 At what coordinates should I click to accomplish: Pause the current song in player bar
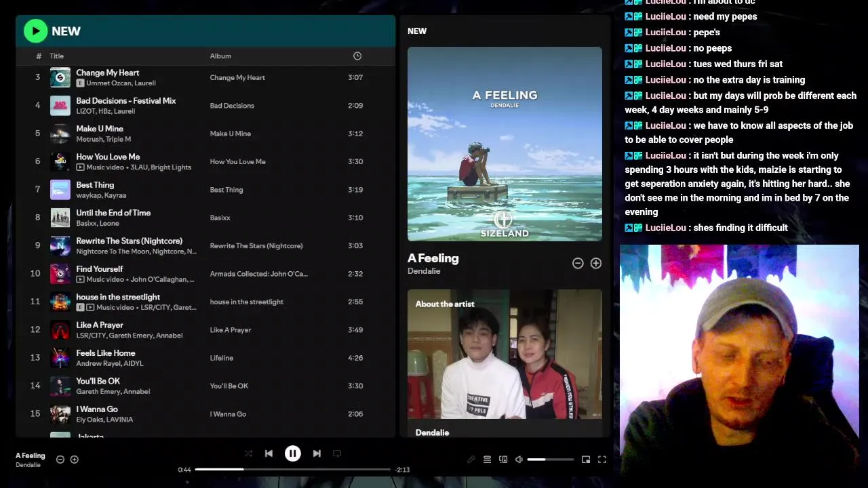pos(292,453)
